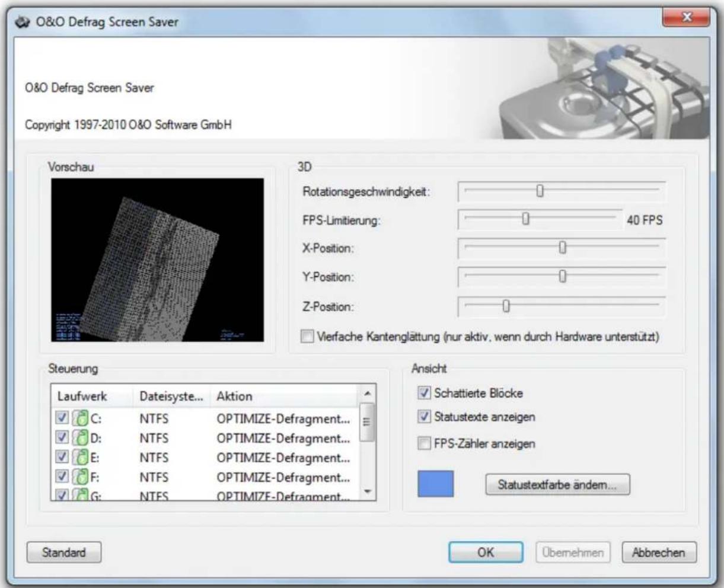Click the Rotationsgeschwindigkeit slider handle
The width and height of the screenshot is (724, 588).
[x=540, y=191]
